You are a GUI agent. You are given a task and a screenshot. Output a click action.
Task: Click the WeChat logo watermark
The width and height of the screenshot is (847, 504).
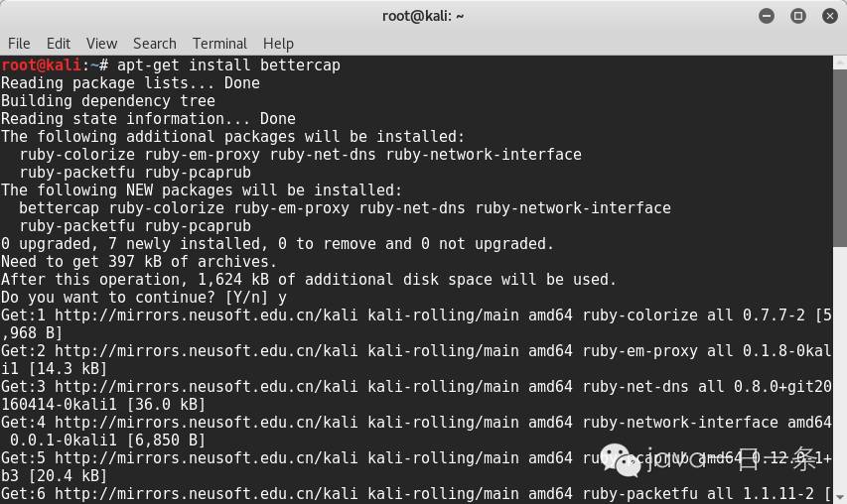click(x=621, y=460)
